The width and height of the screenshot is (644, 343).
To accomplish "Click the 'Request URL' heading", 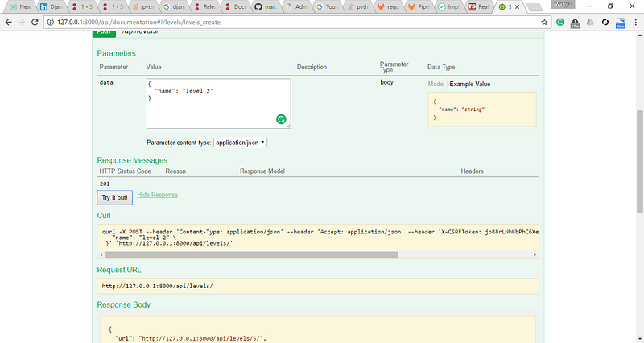I will click(x=119, y=270).
